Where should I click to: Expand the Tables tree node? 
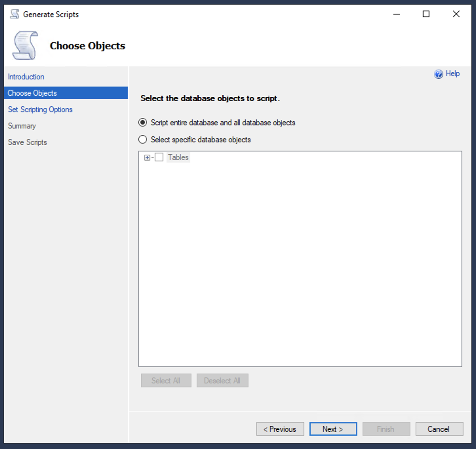[147, 158]
